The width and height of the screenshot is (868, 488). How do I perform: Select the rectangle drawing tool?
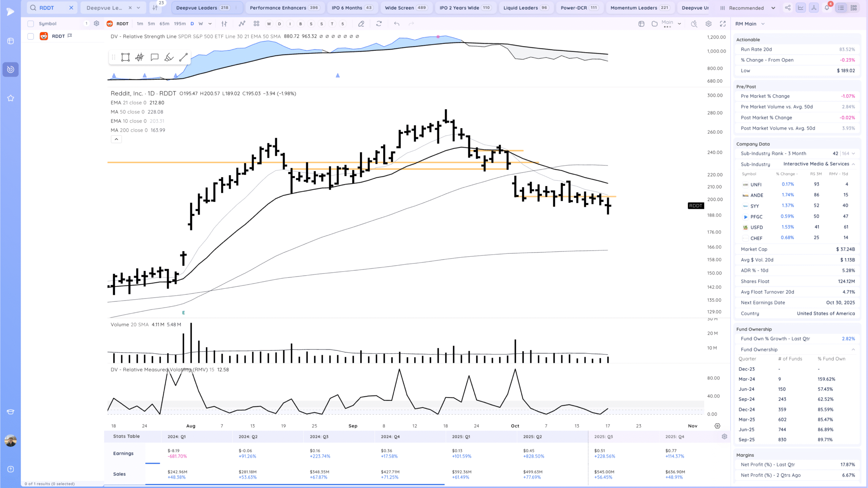point(125,57)
